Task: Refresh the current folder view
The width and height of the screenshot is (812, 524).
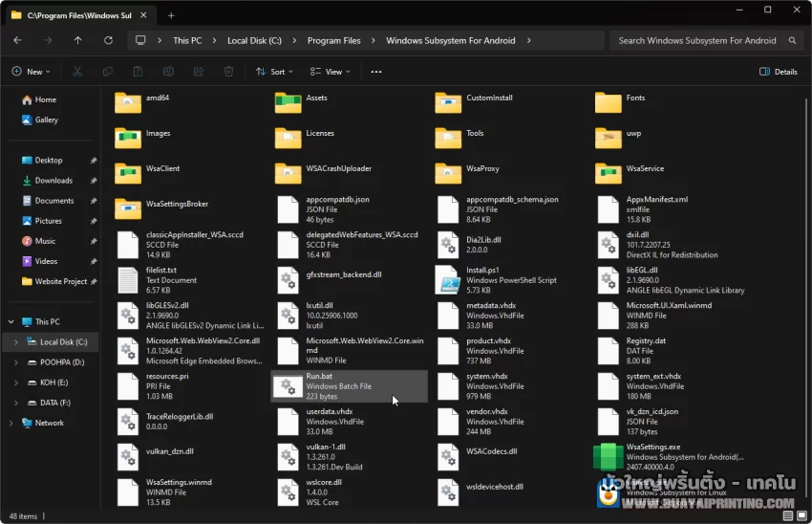Action: 108,40
